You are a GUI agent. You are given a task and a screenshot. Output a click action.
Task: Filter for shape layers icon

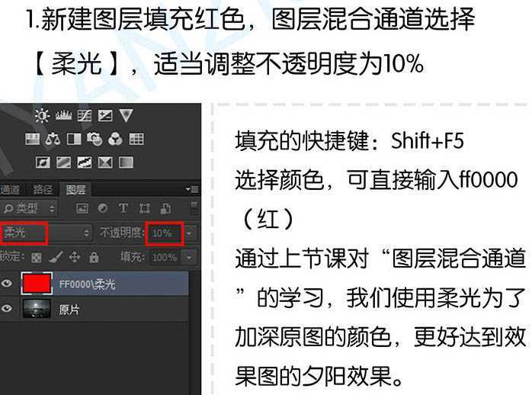click(145, 208)
